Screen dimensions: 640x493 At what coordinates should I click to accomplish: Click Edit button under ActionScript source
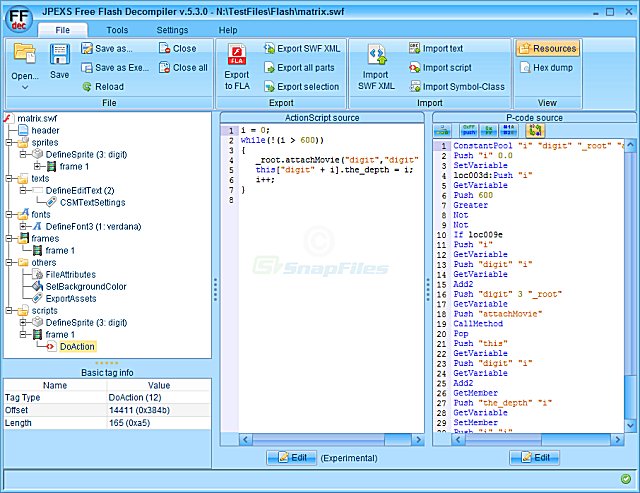292,457
